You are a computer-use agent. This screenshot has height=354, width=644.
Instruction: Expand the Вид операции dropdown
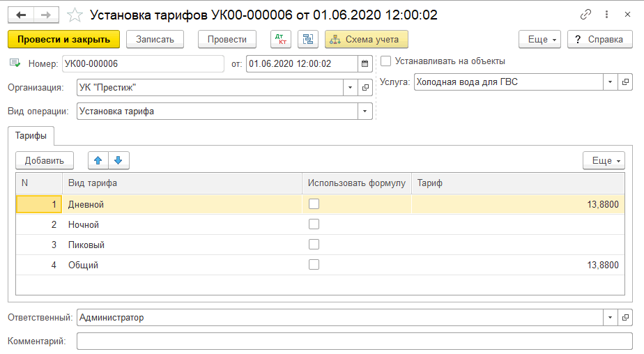[365, 111]
